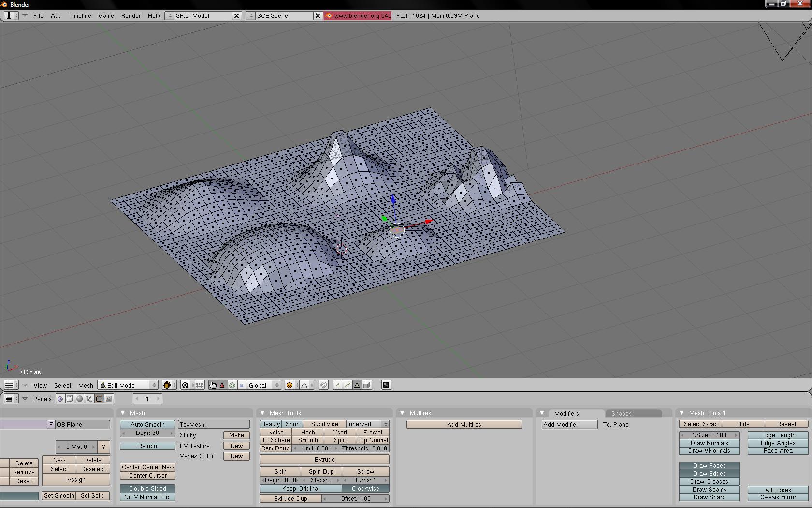Open the Shading context sphere icon
The height and width of the screenshot is (508, 812).
pos(80,399)
